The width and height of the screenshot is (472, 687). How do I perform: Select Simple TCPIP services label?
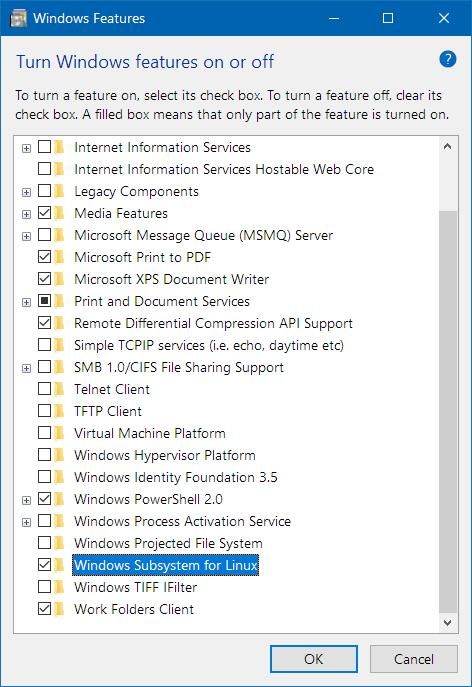tap(209, 345)
